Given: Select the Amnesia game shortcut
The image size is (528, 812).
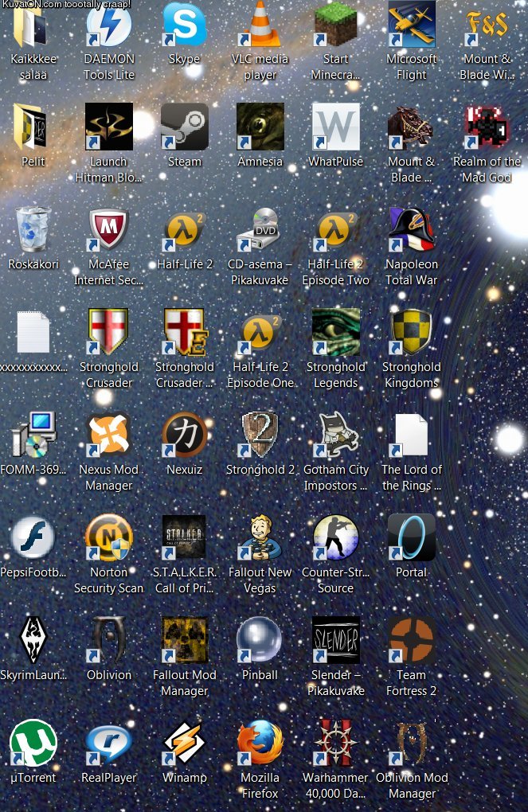Looking at the screenshot, I should coord(260,127).
